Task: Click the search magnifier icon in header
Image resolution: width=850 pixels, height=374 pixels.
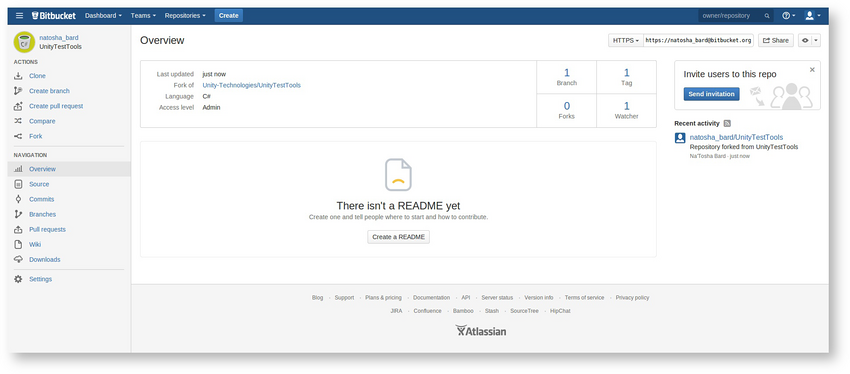Action: pos(767,16)
